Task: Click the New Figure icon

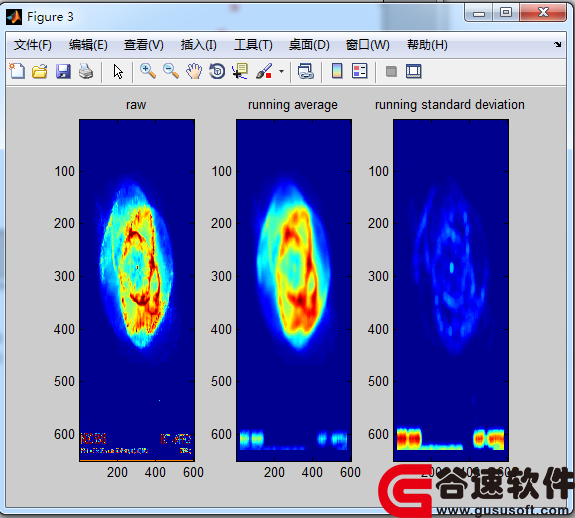Action: coord(17,71)
